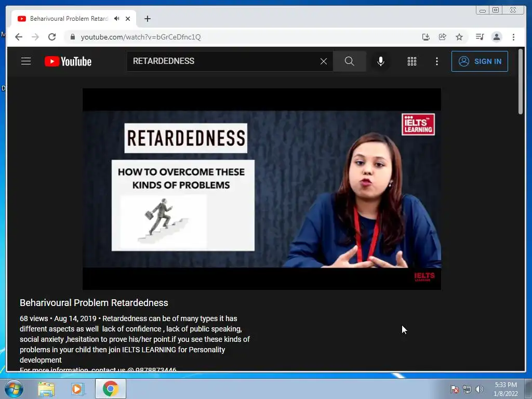Viewport: 532px width, 399px height.
Task: Open Chrome's three-dot menu
Action: coord(513,37)
